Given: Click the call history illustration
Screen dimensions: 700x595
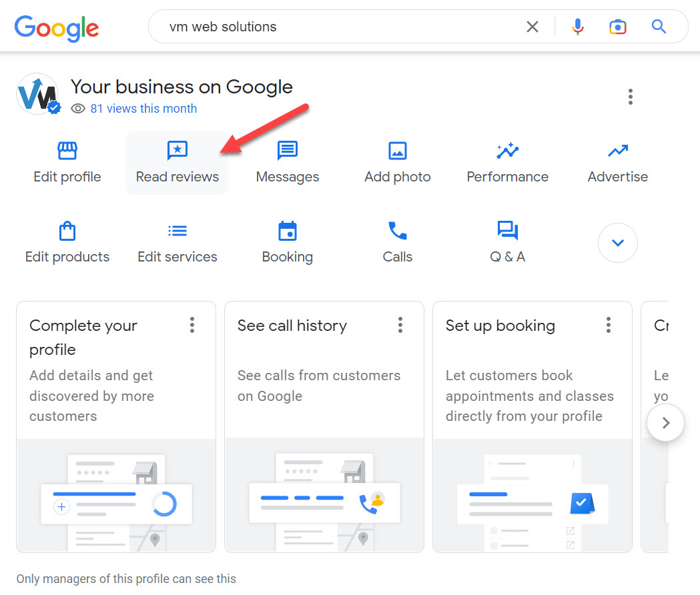Looking at the screenshot, I should point(324,496).
